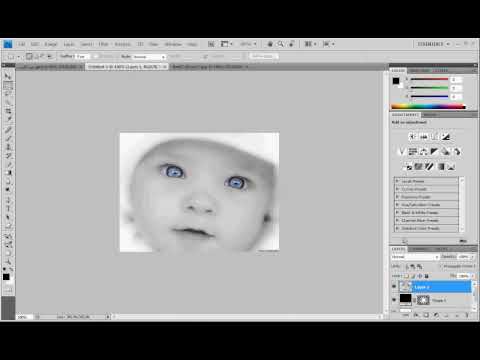The width and height of the screenshot is (480, 360).
Task: Open the File menu
Action: pyautogui.click(x=22, y=44)
